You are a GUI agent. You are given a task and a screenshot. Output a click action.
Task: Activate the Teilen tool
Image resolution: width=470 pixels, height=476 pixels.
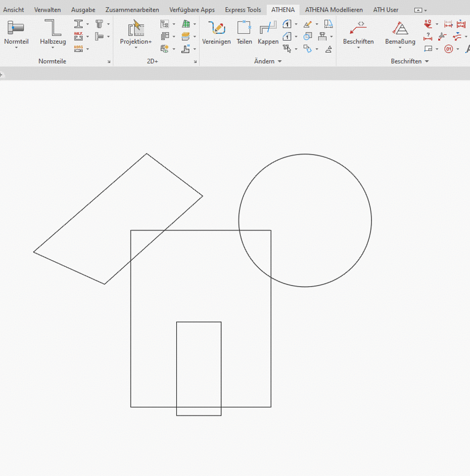pyautogui.click(x=244, y=28)
